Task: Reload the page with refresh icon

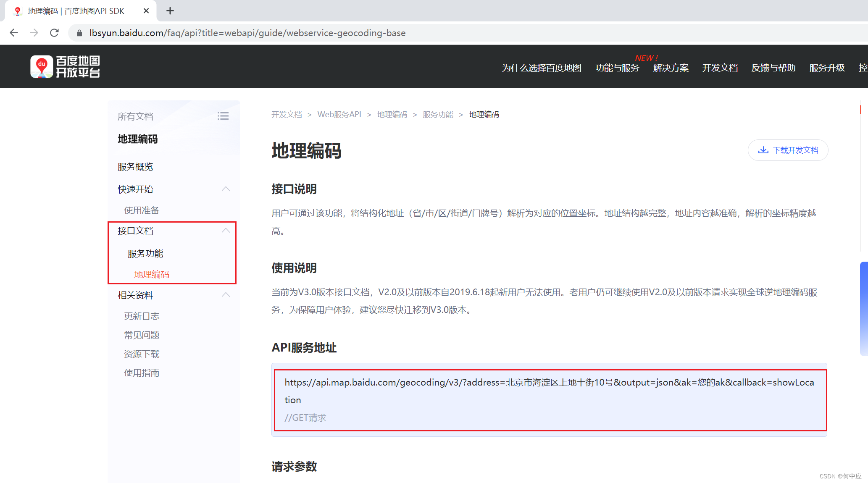Action: (x=54, y=33)
